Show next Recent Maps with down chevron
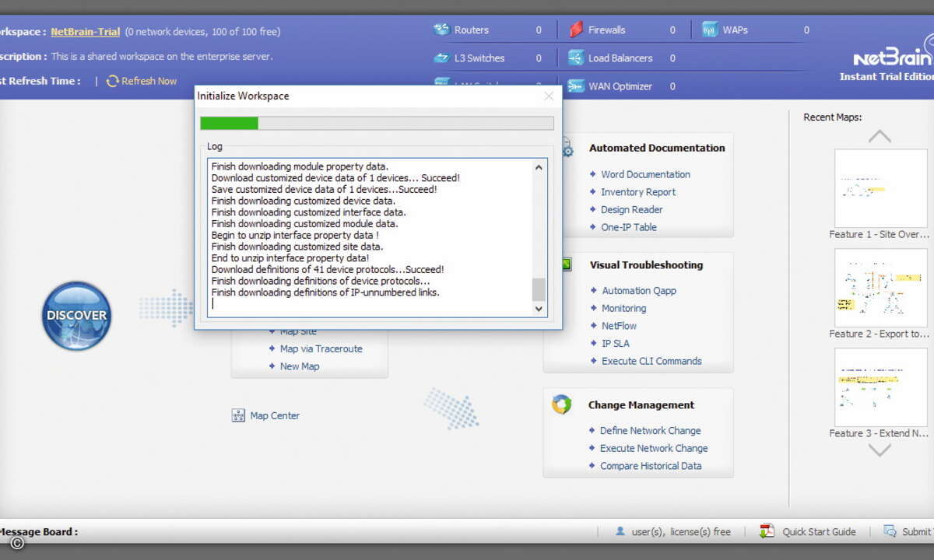The height and width of the screenshot is (560, 934). [x=880, y=450]
